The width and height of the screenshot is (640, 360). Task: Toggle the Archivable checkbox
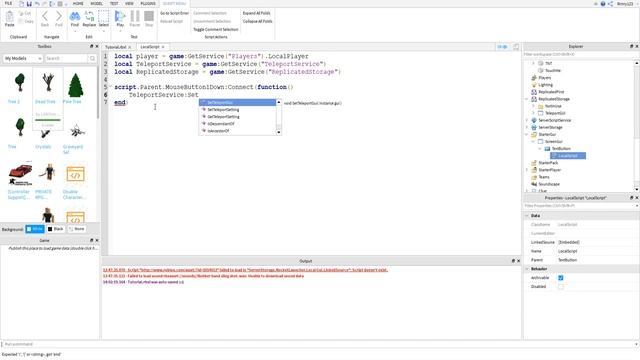tap(561, 278)
